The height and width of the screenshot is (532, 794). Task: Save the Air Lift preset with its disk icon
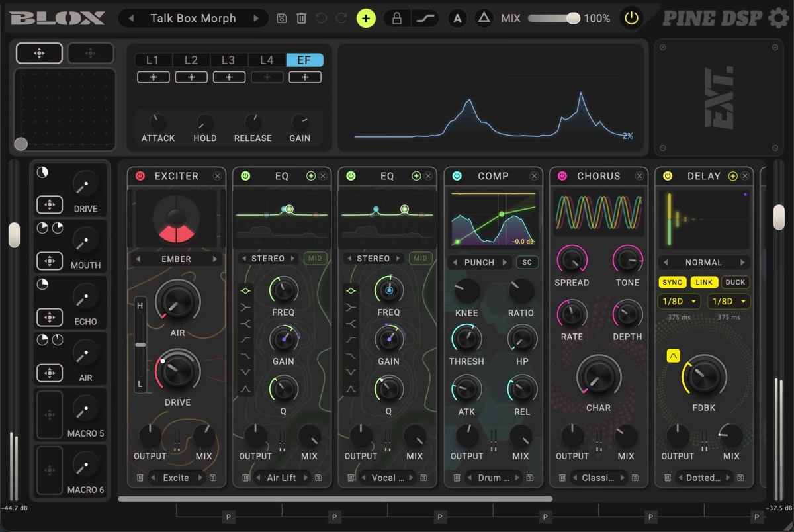coord(318,478)
